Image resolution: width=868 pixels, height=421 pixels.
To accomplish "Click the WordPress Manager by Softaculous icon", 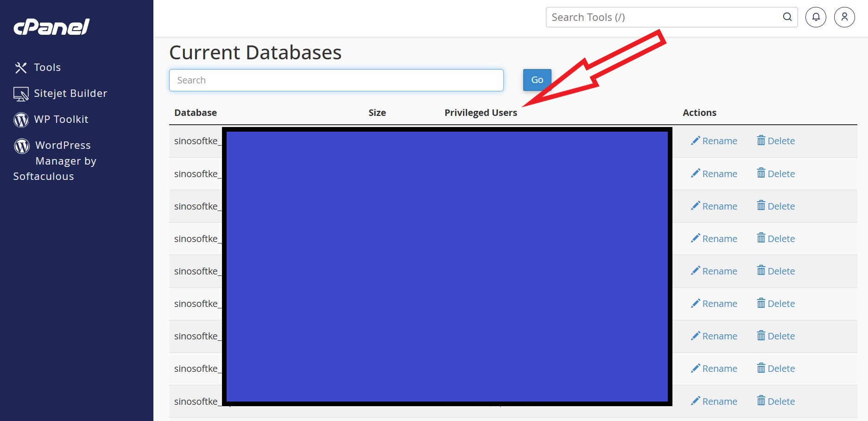I will (x=22, y=146).
